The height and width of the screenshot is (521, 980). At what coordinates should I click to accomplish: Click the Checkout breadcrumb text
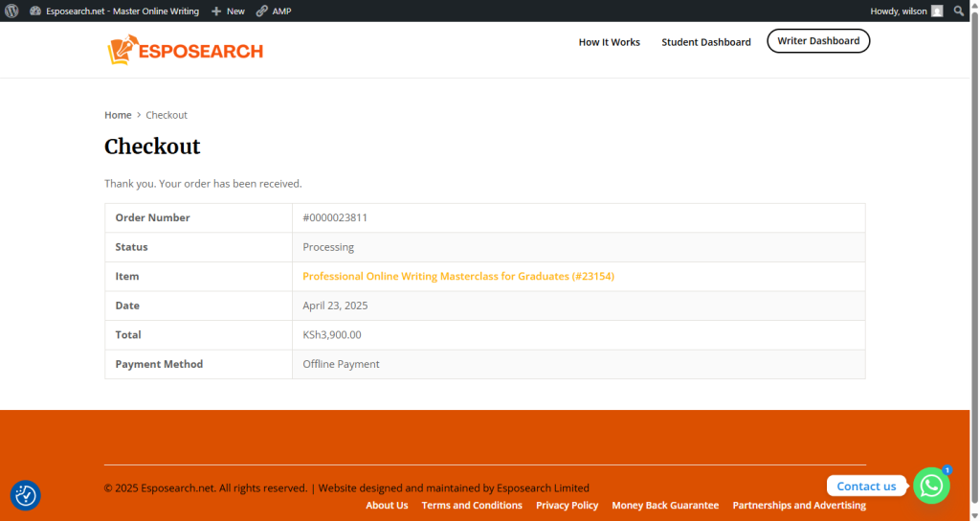click(167, 115)
